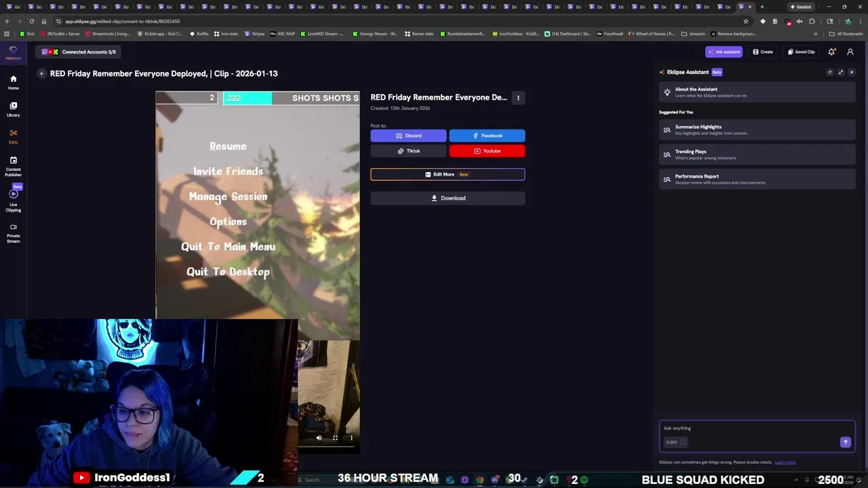Viewport: 868px width, 488px height.
Task: Open Content Publisher in sidebar
Action: (x=13, y=166)
